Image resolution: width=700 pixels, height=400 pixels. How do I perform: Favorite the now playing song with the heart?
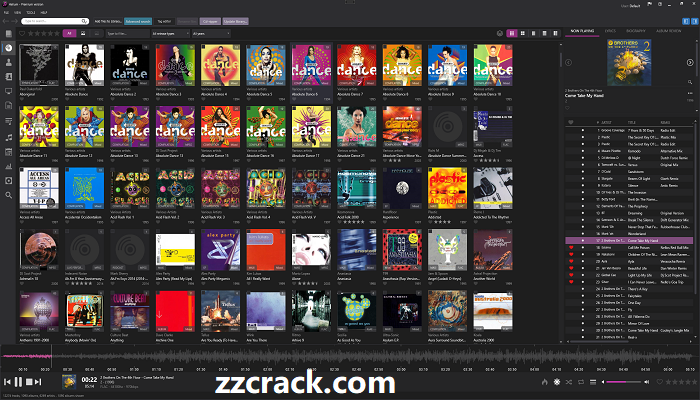click(x=567, y=108)
